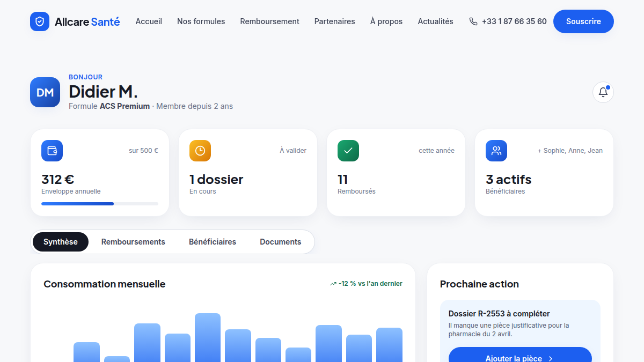
Task: Go to Nos formules
Action: (x=201, y=21)
